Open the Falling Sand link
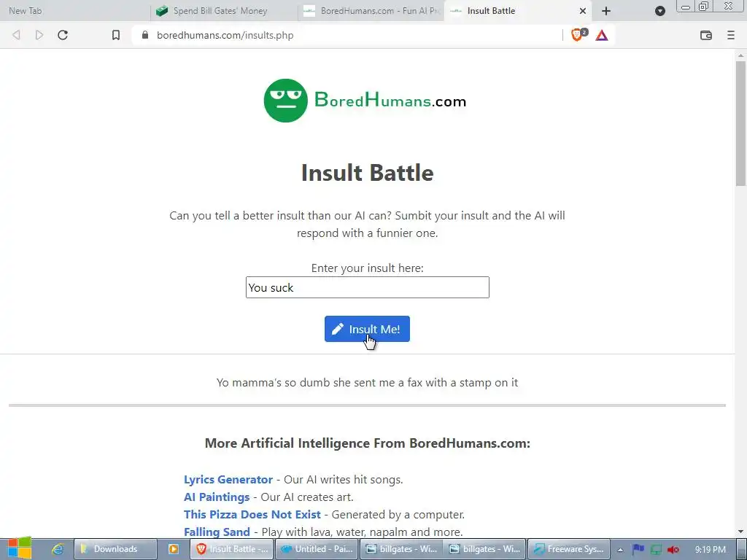Image resolution: width=747 pixels, height=560 pixels. point(217,532)
